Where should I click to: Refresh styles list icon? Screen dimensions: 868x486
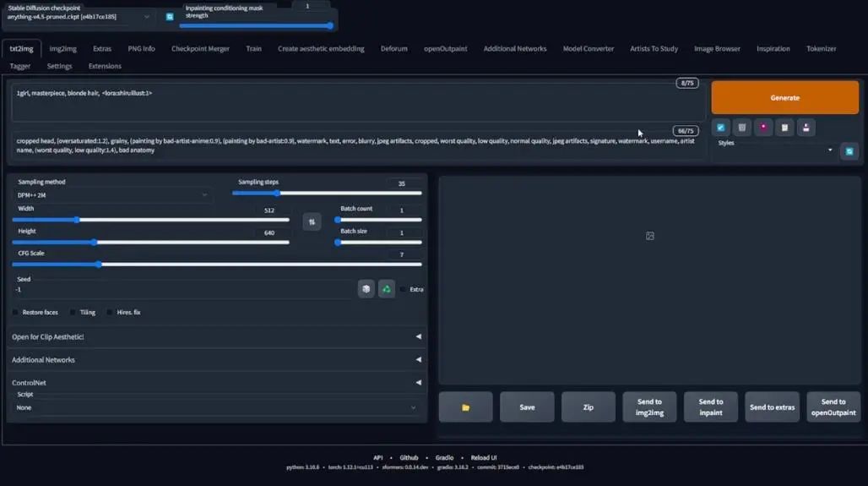tap(849, 151)
